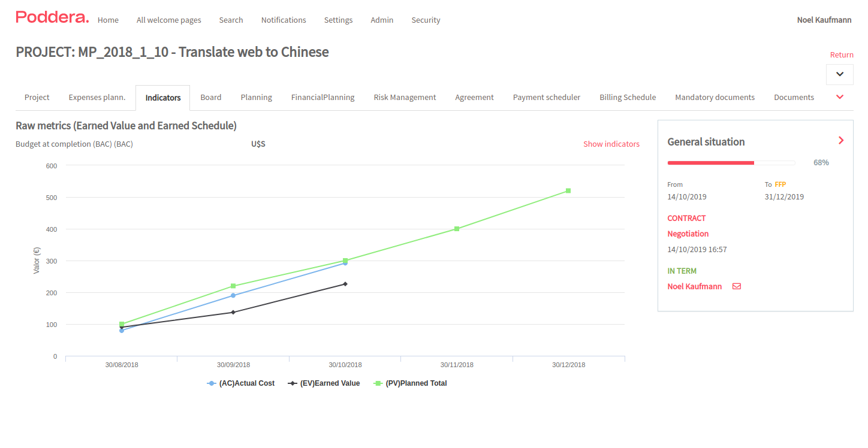Click the Planned Total point at 30/12/2018
The width and height of the screenshot is (868, 448).
click(x=568, y=191)
